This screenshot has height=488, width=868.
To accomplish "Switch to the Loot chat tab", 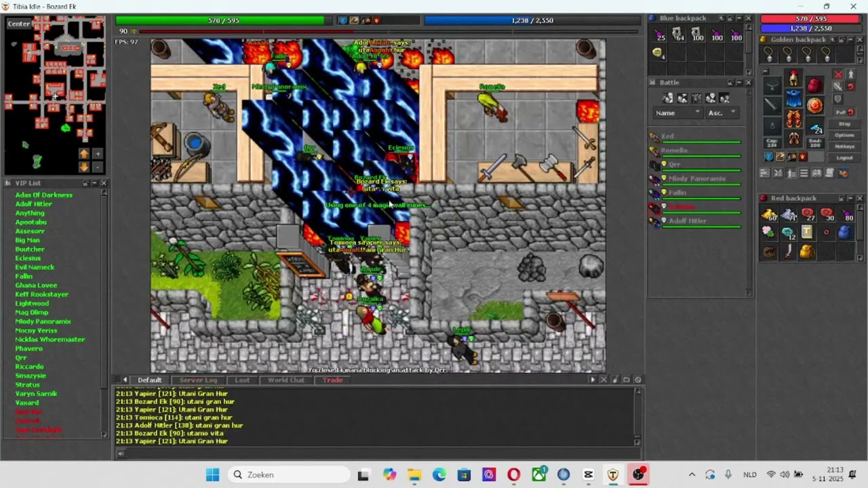I will [242, 380].
